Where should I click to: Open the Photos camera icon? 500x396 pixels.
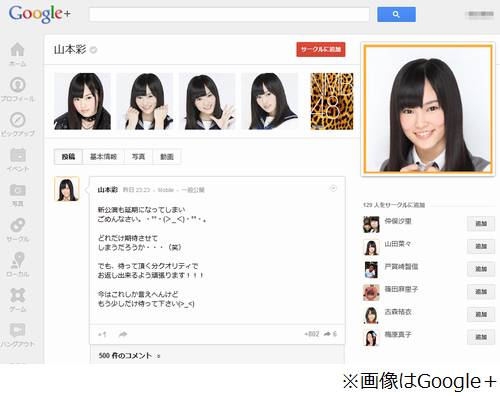(18, 190)
